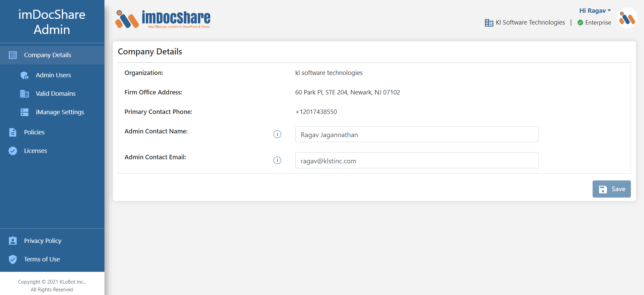The width and height of the screenshot is (644, 295).
Task: Click the iManage Settings server icon
Action: (x=25, y=112)
